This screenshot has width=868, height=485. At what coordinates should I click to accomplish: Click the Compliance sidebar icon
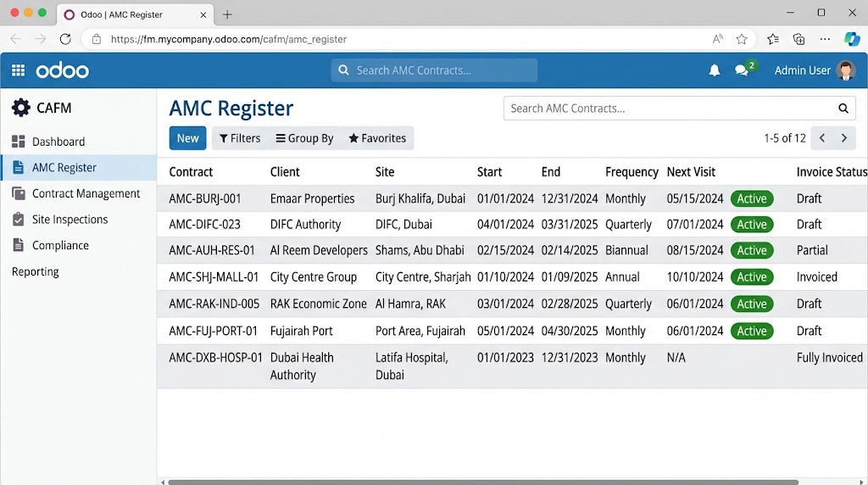click(x=19, y=245)
